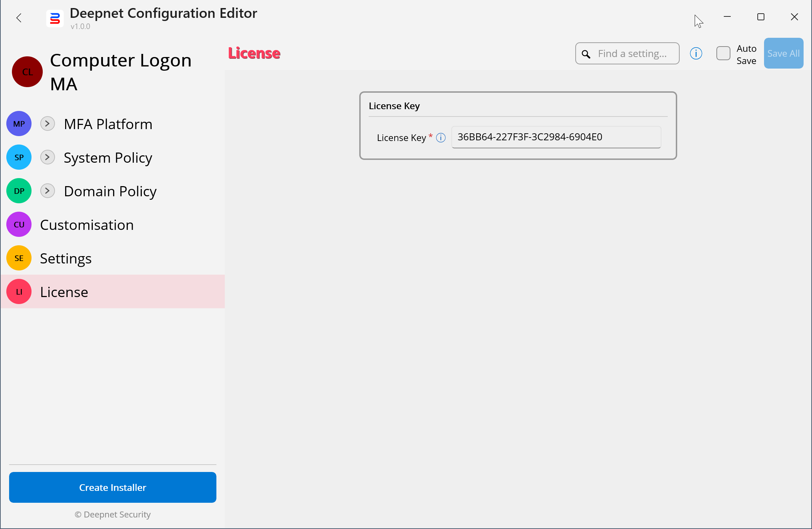Open the Customisation menu item
Screen dimensions: 812x529
(87, 225)
